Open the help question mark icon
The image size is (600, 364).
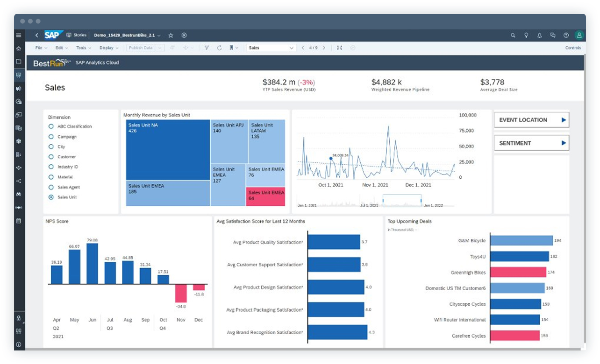[566, 35]
